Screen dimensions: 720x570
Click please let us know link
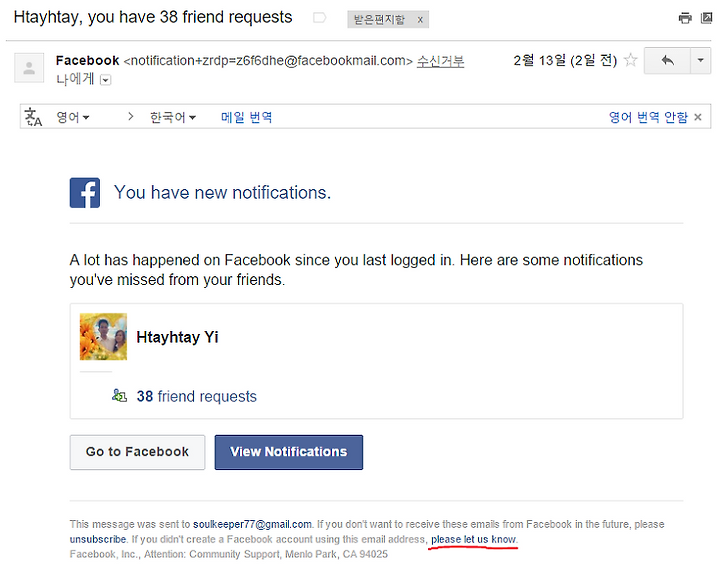click(473, 539)
